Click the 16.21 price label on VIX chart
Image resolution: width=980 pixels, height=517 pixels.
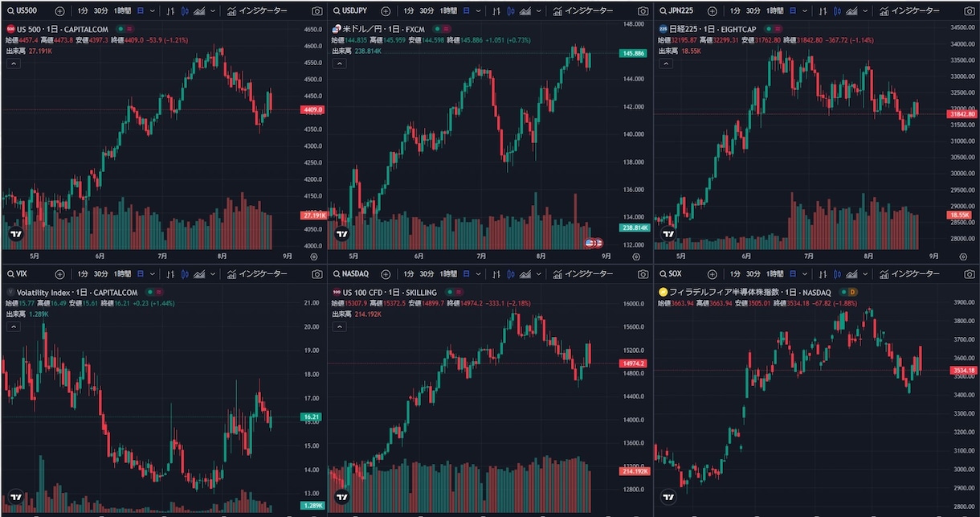[312, 417]
